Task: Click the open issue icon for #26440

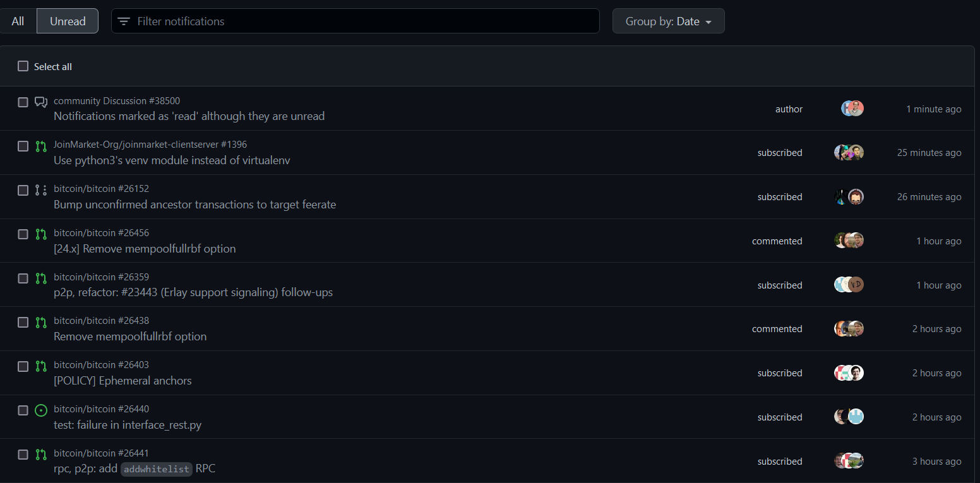Action: [x=40, y=410]
